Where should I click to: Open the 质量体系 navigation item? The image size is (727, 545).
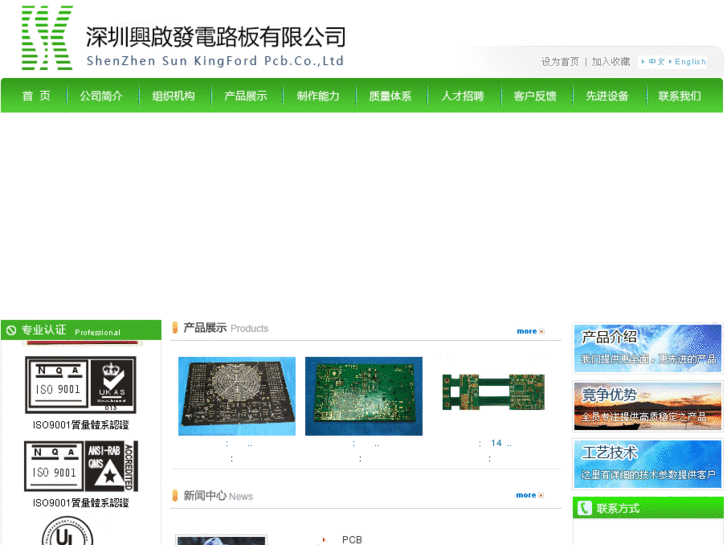[390, 96]
